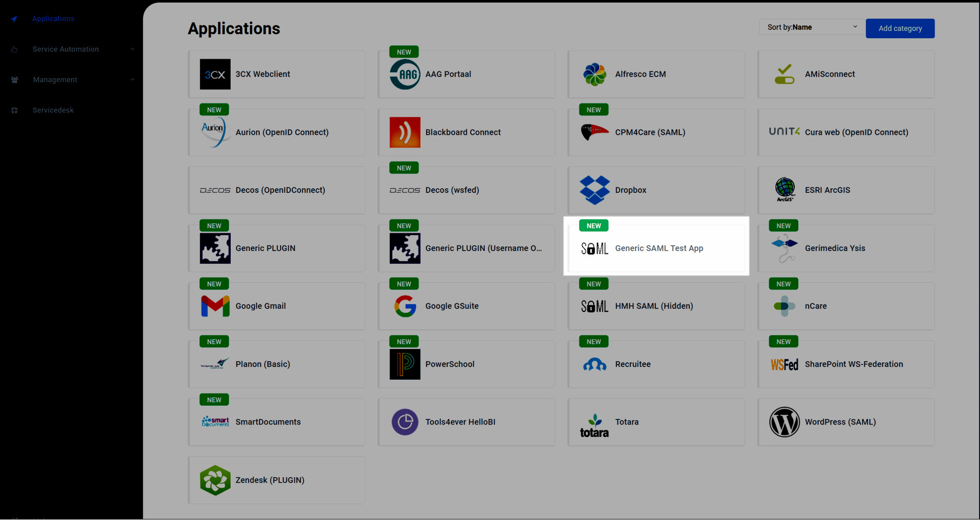The width and height of the screenshot is (980, 520).
Task: Click the Zendesk (PLUGIN) green icon
Action: pyautogui.click(x=215, y=480)
